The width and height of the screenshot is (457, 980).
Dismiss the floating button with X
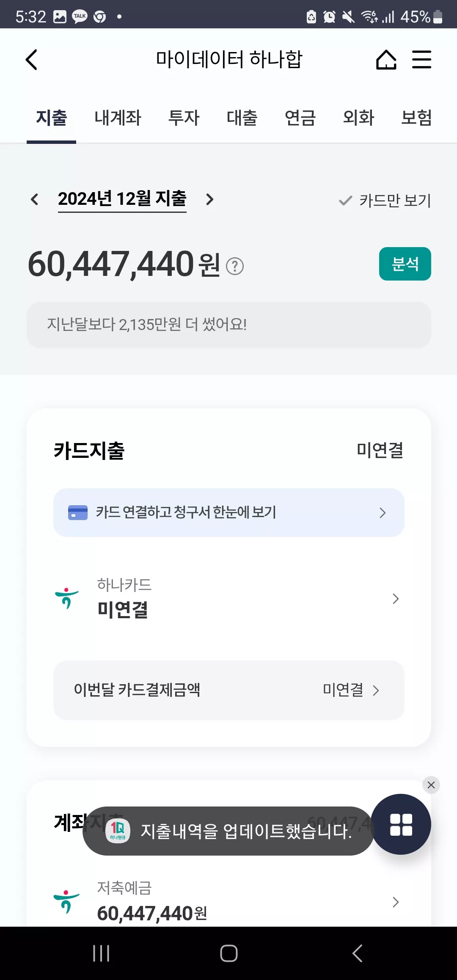click(x=431, y=785)
